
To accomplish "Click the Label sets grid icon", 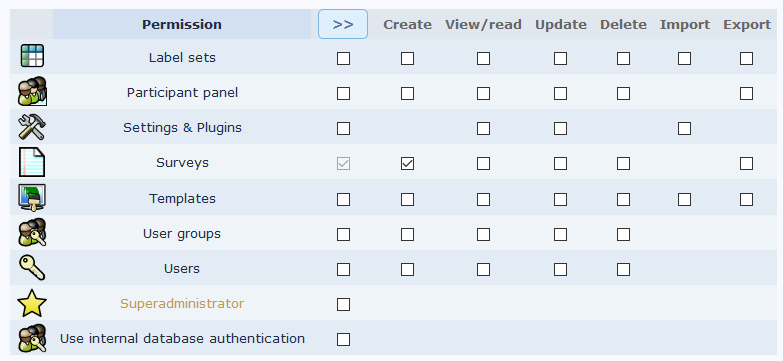I will coord(32,56).
